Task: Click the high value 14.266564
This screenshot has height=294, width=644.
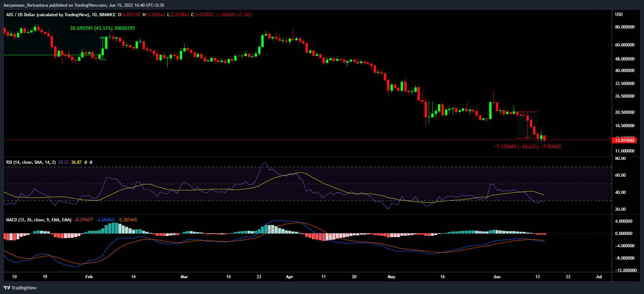Action: [155, 15]
